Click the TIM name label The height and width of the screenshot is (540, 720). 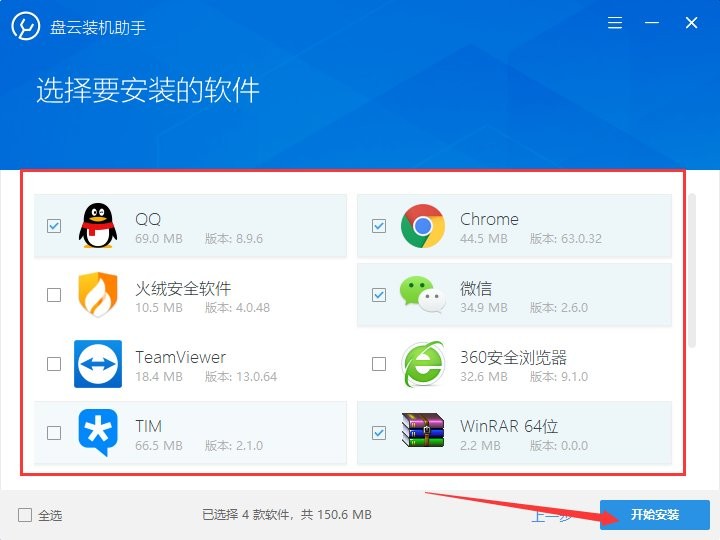(x=148, y=426)
